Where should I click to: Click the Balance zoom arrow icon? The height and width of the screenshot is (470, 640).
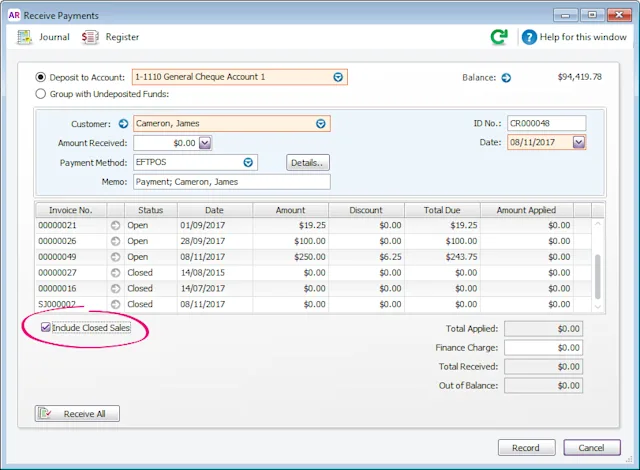coord(506,78)
